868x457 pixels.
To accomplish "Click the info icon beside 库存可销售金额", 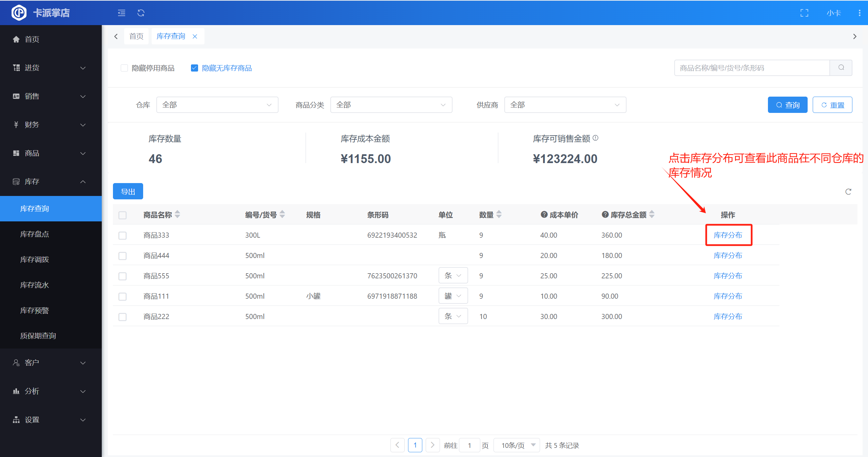I will (596, 138).
